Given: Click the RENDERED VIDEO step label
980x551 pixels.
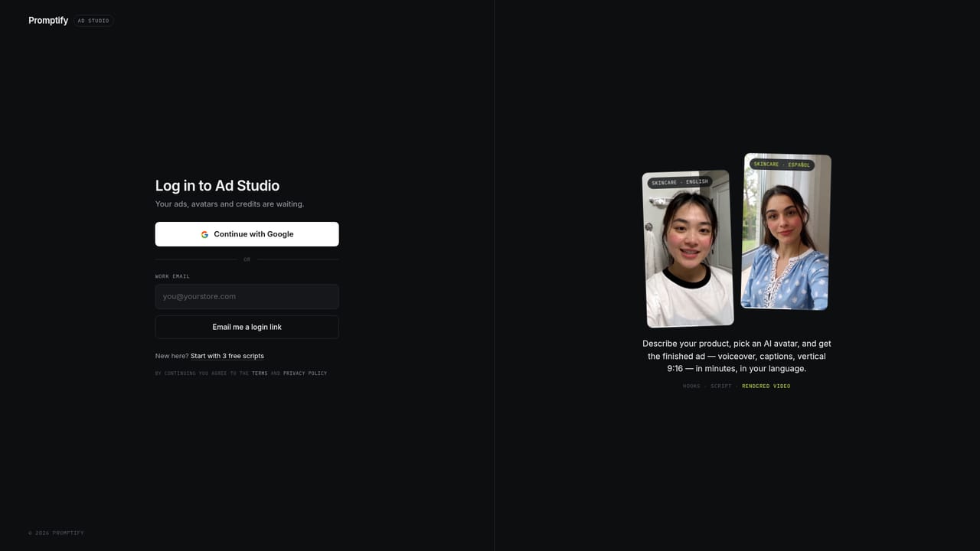Looking at the screenshot, I should click(766, 386).
